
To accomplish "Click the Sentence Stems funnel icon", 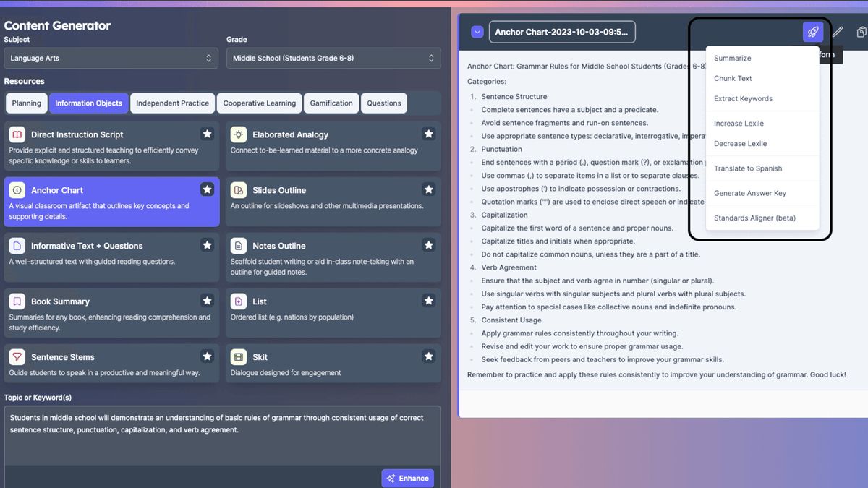I will click(17, 357).
